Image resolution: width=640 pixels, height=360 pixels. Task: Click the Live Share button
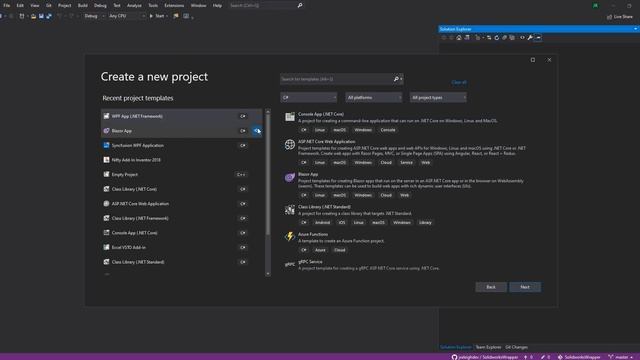click(620, 17)
